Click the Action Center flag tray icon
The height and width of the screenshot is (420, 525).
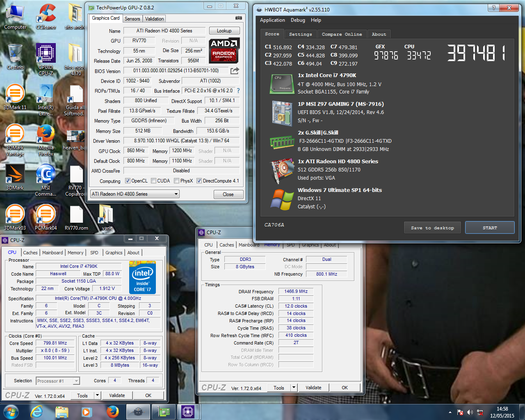tap(460, 412)
